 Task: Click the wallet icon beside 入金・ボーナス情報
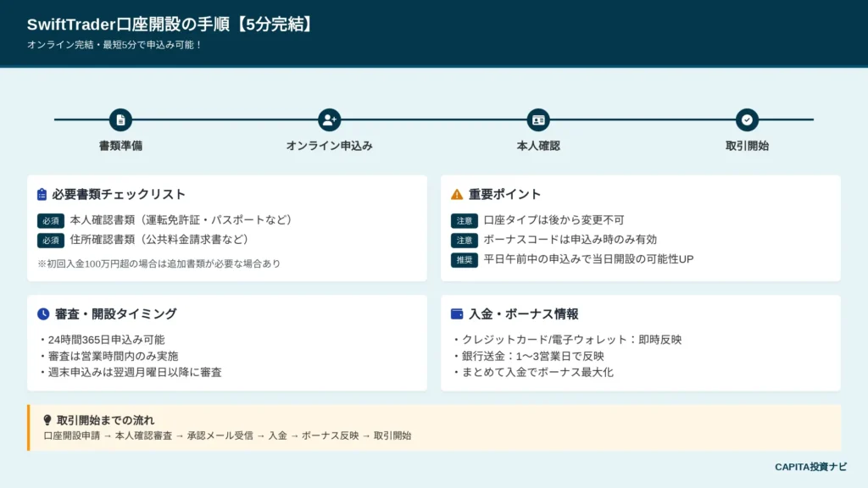[457, 313]
